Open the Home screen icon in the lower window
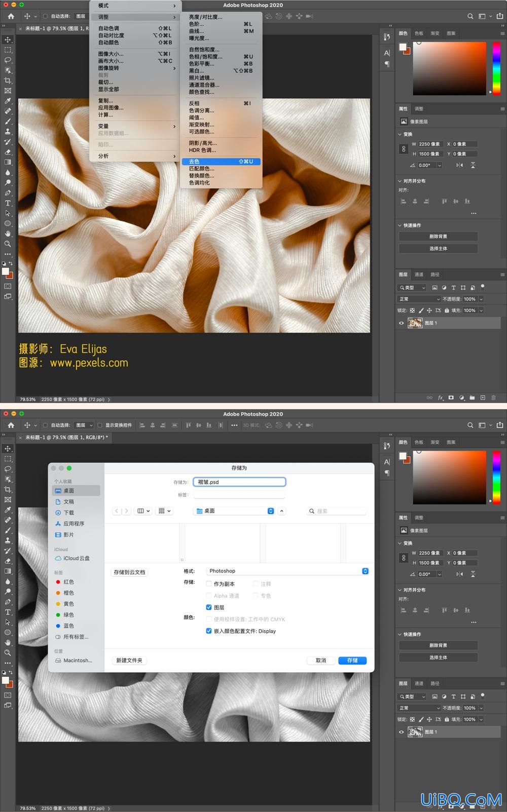 (x=11, y=425)
